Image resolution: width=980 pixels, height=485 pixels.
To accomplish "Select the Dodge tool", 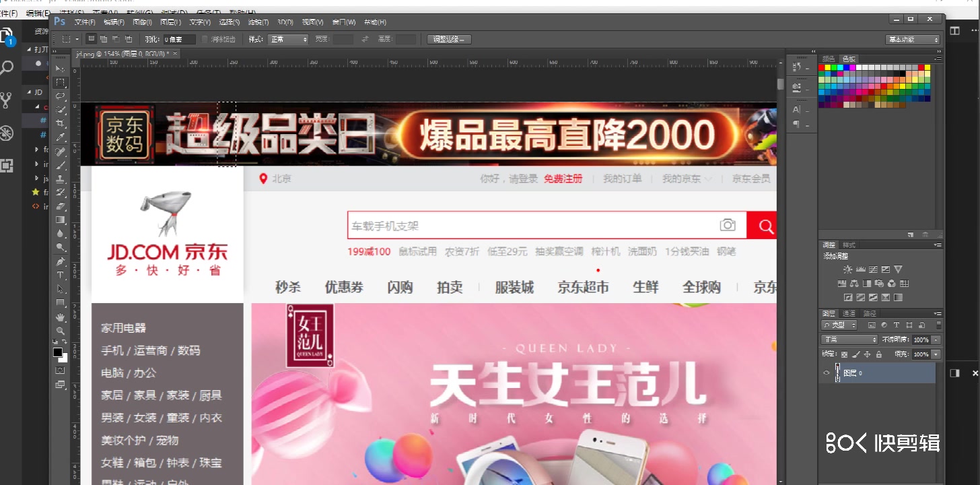I will (61, 247).
